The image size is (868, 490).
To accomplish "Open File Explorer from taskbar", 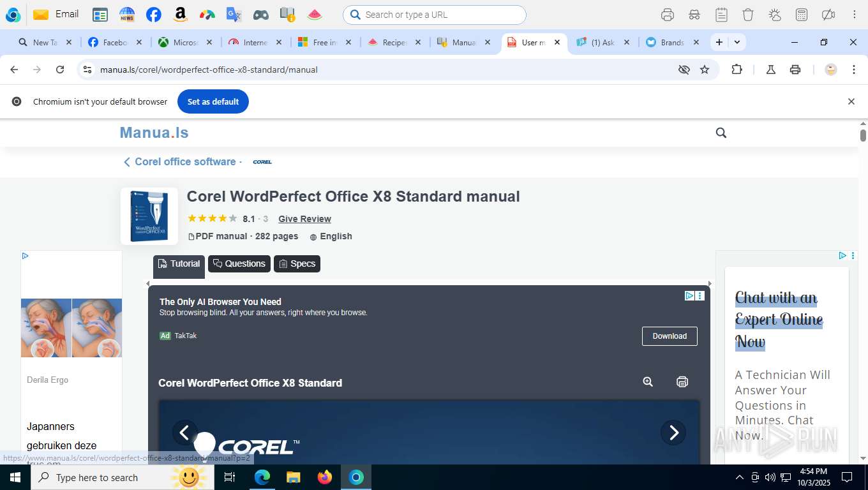I will point(294,477).
